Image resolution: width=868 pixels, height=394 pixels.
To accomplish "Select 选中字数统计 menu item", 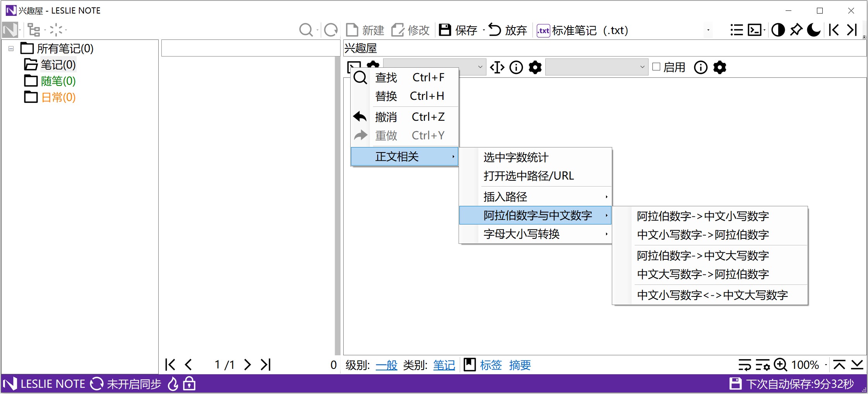I will (536, 158).
